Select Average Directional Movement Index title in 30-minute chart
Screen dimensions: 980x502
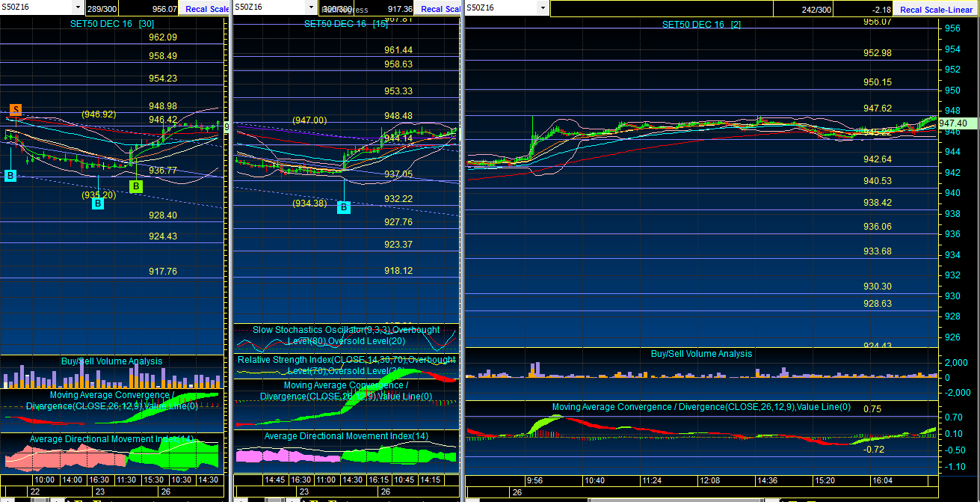click(x=111, y=439)
